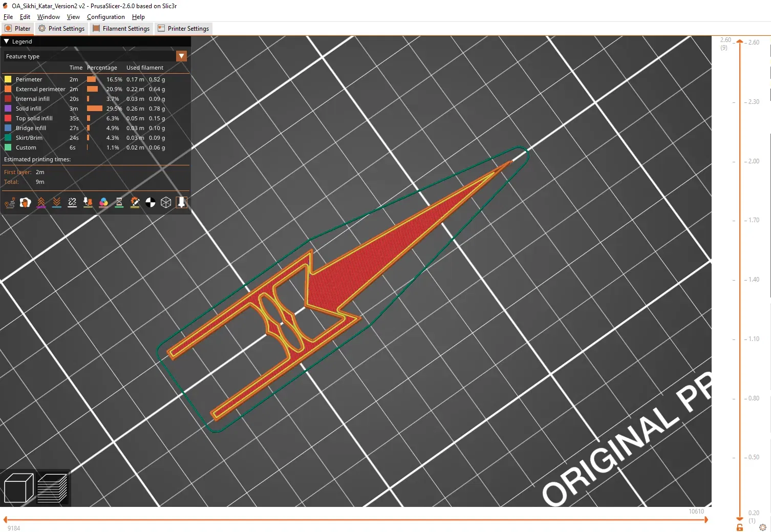This screenshot has width=771, height=532.
Task: Toggle Deretractions visibility icon
Action: (57, 203)
